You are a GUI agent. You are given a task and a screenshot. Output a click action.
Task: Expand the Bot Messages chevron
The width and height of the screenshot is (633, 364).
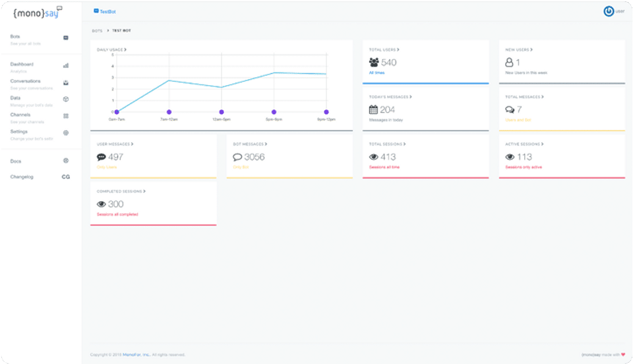click(x=266, y=144)
